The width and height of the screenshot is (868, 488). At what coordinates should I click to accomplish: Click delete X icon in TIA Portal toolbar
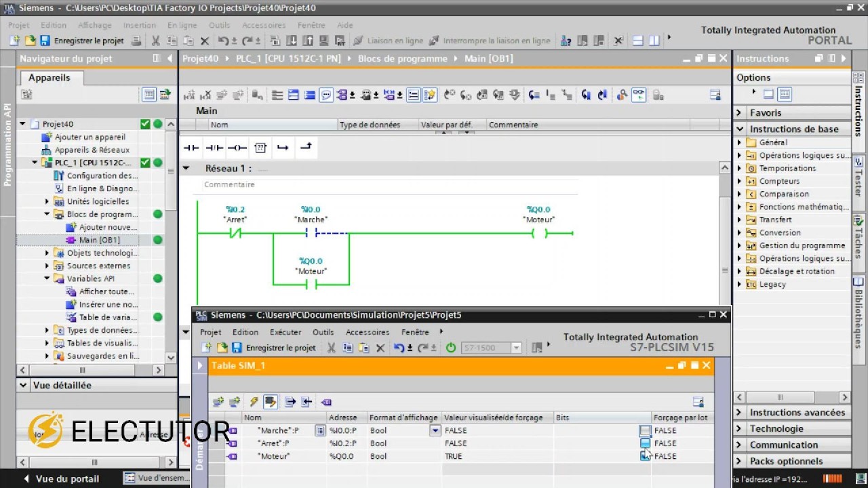(x=204, y=41)
